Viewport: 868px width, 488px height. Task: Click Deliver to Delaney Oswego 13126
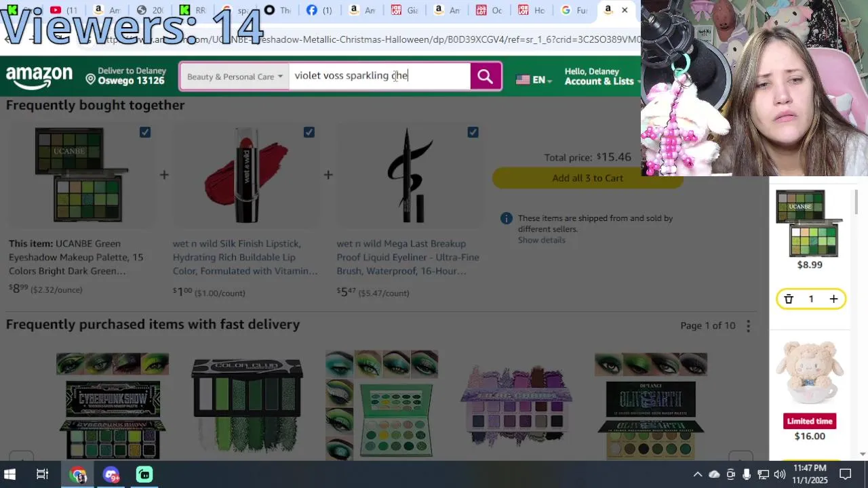coord(127,77)
